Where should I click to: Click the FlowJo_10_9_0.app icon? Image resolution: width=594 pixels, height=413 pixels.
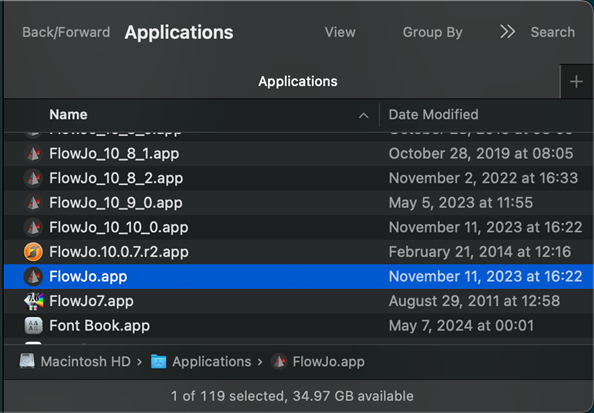[x=33, y=203]
